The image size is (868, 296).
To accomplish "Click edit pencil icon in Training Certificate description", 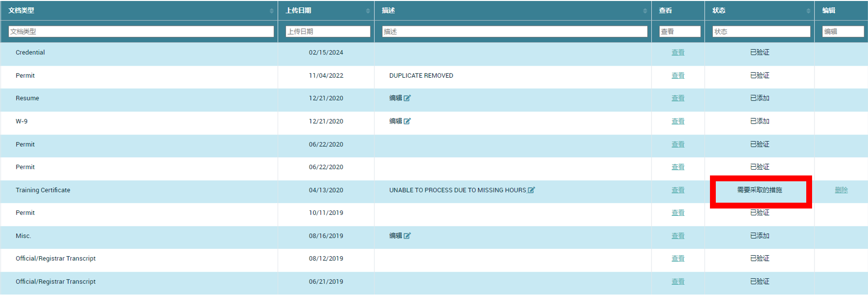I will pyautogui.click(x=531, y=190).
